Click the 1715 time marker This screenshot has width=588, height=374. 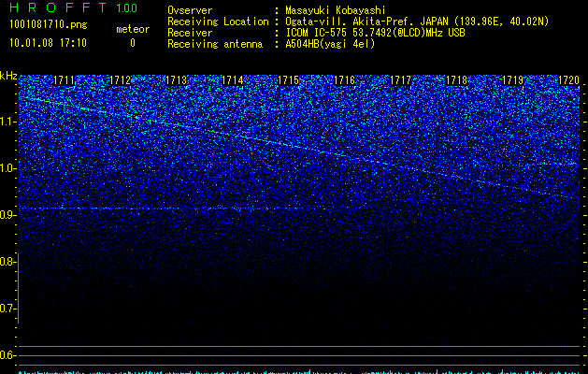click(x=288, y=80)
